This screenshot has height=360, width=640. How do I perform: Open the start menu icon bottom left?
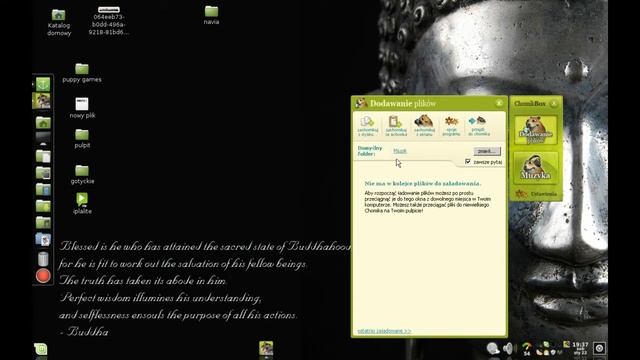point(40,349)
